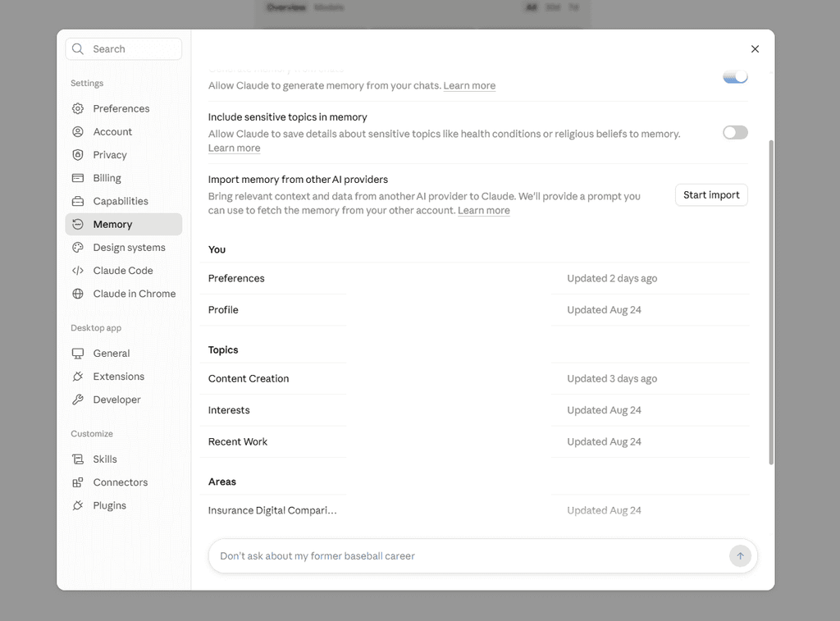The image size is (840, 621).
Task: Open the Connectors icon in Customize
Action: point(78,482)
